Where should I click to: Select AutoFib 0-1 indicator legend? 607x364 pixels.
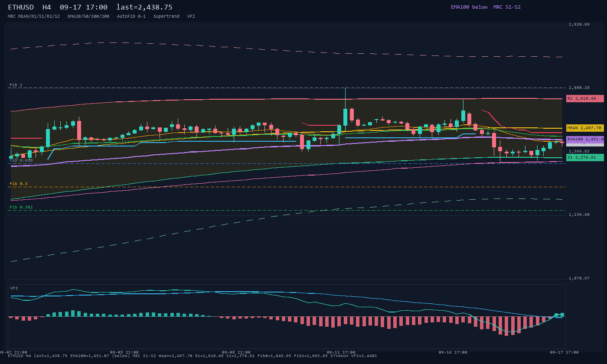tap(131, 16)
